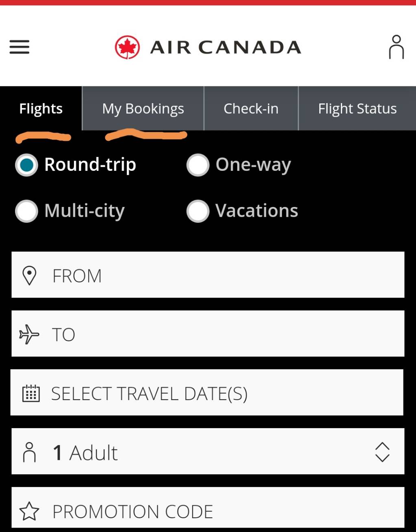Click the passenger person icon

pyautogui.click(x=29, y=452)
